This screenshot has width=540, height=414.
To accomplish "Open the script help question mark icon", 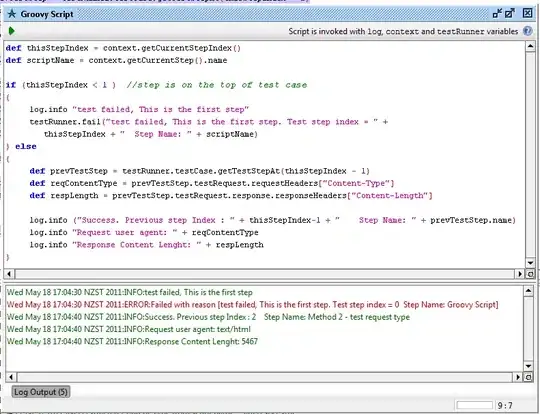I will [x=527, y=31].
